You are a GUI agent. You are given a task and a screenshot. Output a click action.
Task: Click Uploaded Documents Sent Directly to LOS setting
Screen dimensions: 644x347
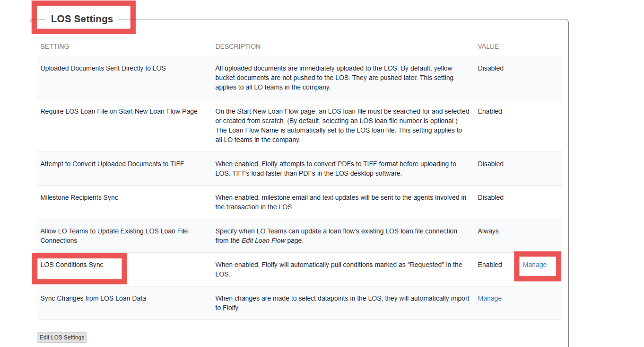(x=103, y=68)
